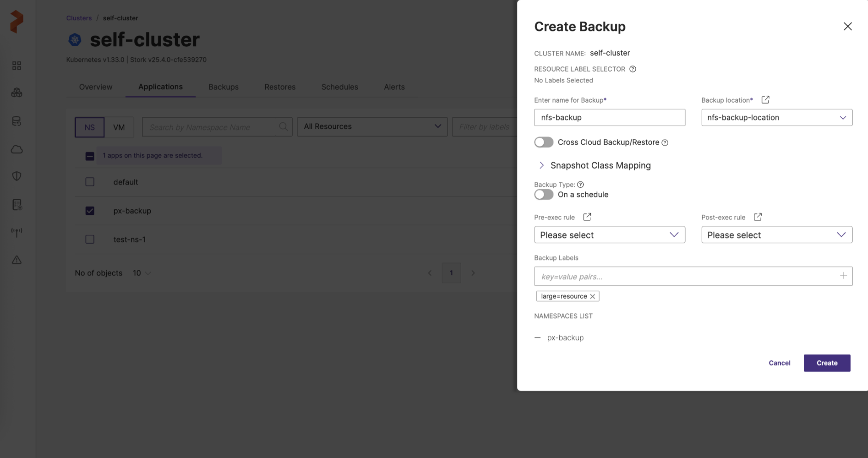Check the test-ns-1 namespace checkbox
Screen dimensions: 868x458
click(x=90, y=239)
